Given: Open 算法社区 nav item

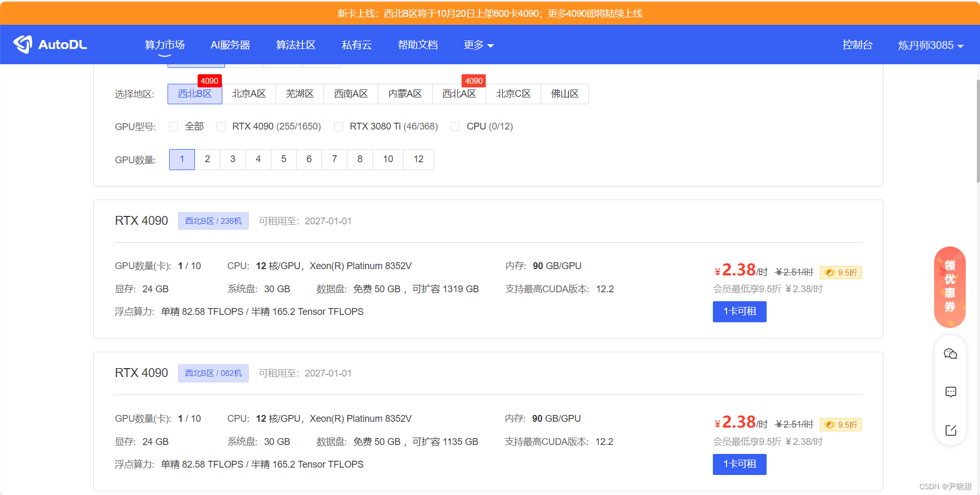Looking at the screenshot, I should (296, 45).
